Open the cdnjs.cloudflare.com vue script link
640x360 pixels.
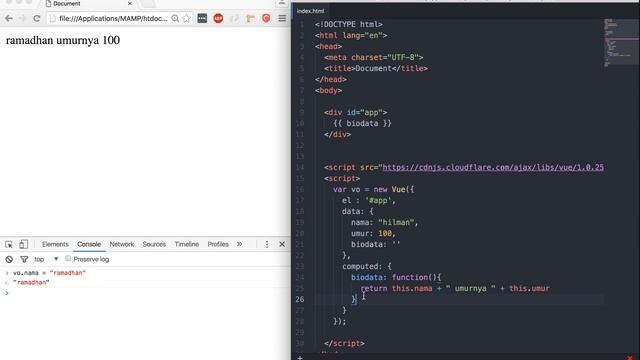click(493, 167)
